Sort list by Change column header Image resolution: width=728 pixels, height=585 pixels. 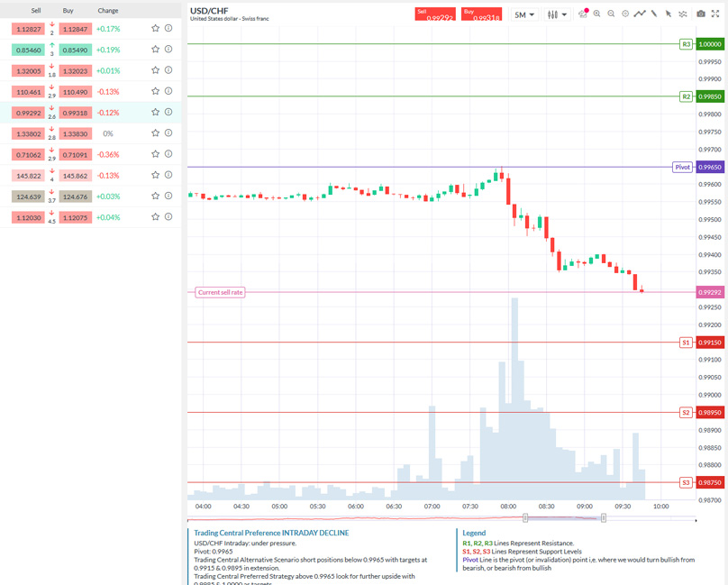(108, 10)
